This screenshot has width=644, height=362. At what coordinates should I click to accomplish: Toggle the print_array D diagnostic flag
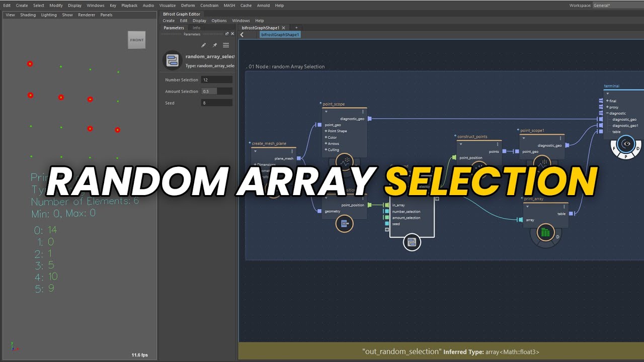coord(557,236)
